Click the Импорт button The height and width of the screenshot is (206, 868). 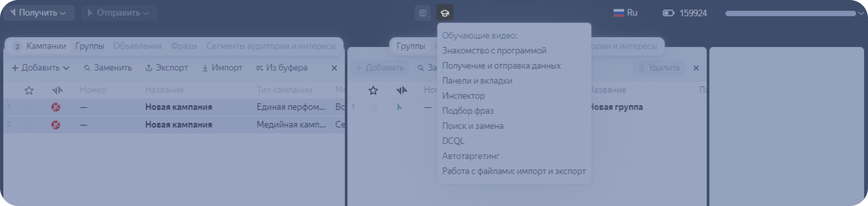pyautogui.click(x=222, y=68)
